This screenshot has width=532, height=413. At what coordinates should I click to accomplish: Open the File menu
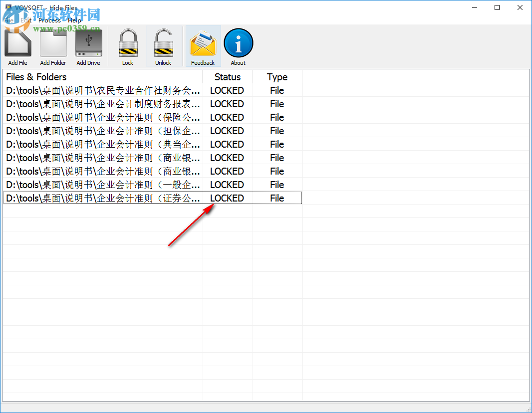pyautogui.click(x=9, y=20)
